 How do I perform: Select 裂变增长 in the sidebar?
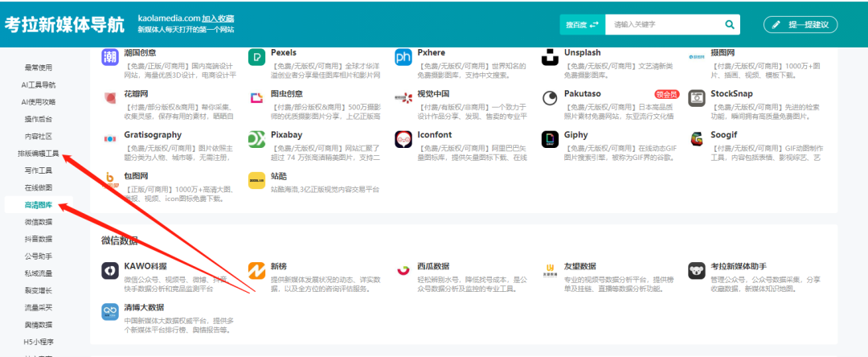point(39,290)
